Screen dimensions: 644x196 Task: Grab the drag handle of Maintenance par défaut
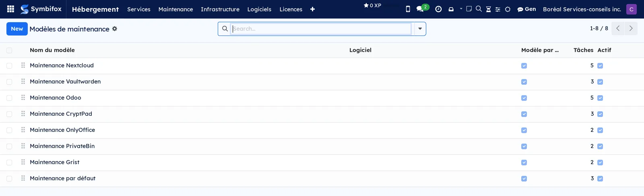pos(23,178)
